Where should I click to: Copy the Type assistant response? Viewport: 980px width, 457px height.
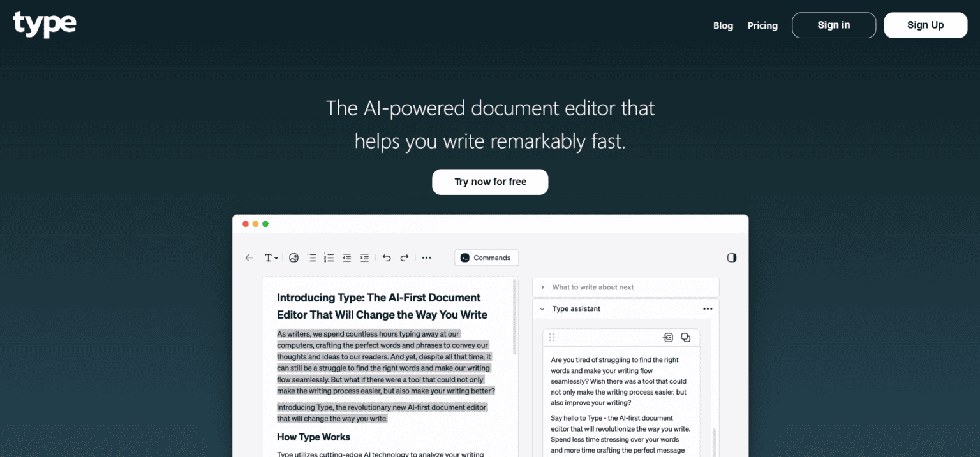pos(685,337)
